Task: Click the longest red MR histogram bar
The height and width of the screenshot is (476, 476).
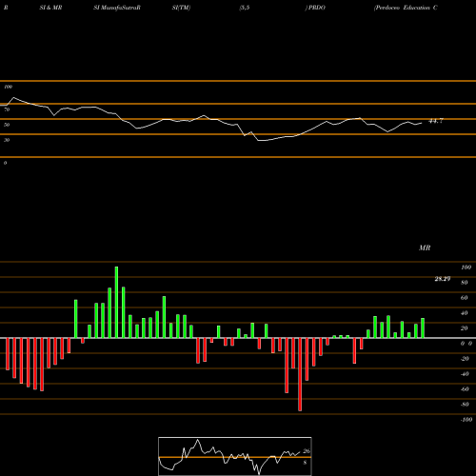Action: click(x=300, y=374)
